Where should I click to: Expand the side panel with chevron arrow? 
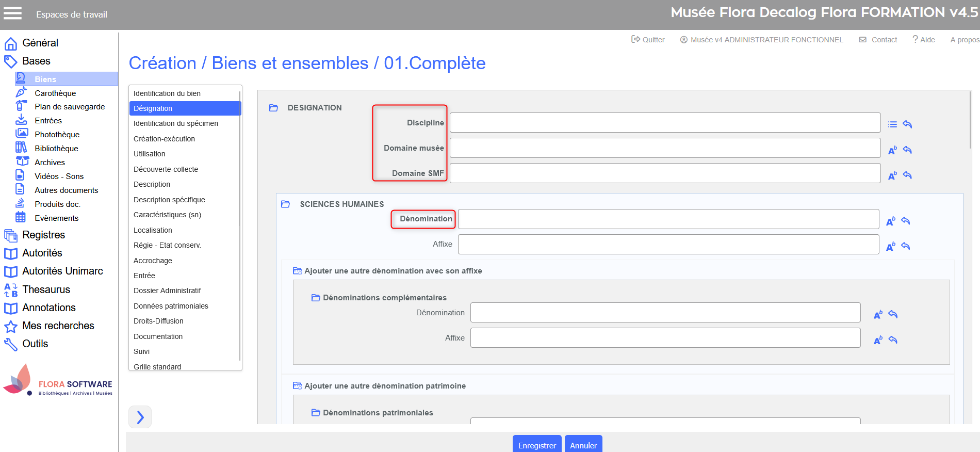[x=140, y=417]
